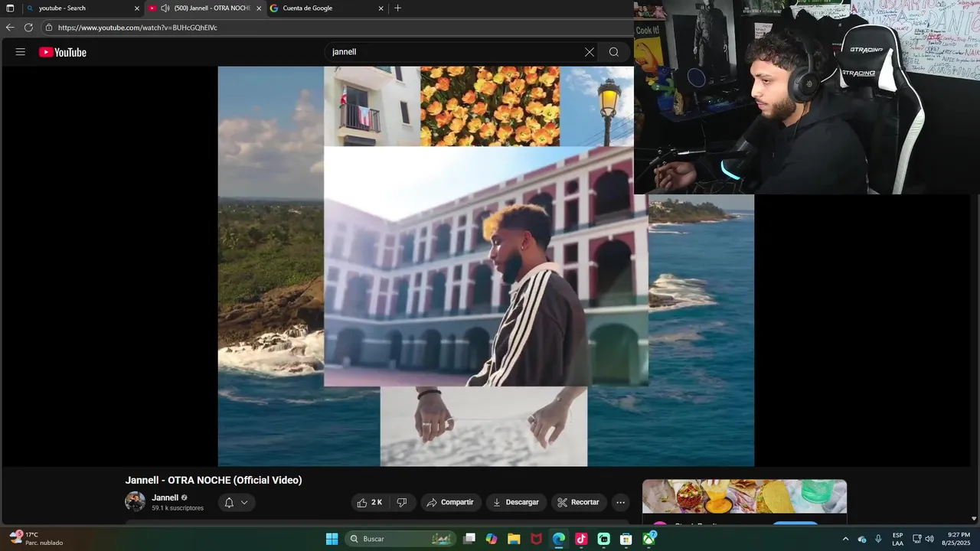Click the taskbar Buscar search box
This screenshot has width=980, height=551.
[x=400, y=539]
